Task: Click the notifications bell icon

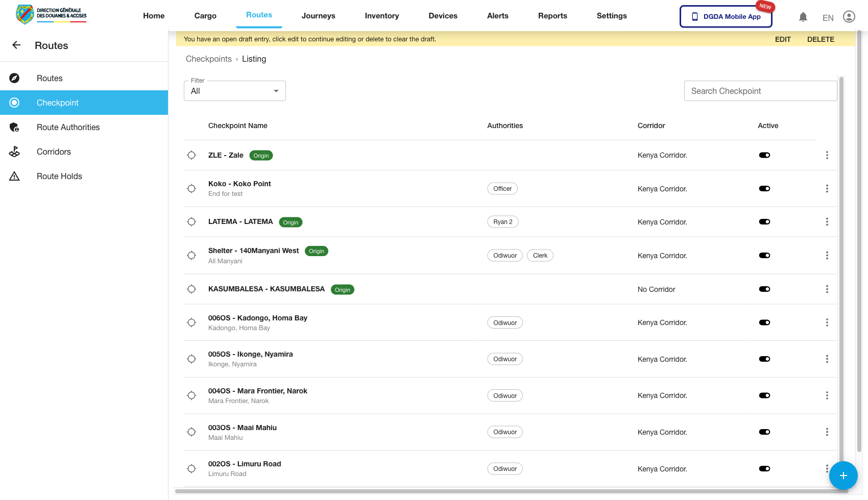Action: 803,17
